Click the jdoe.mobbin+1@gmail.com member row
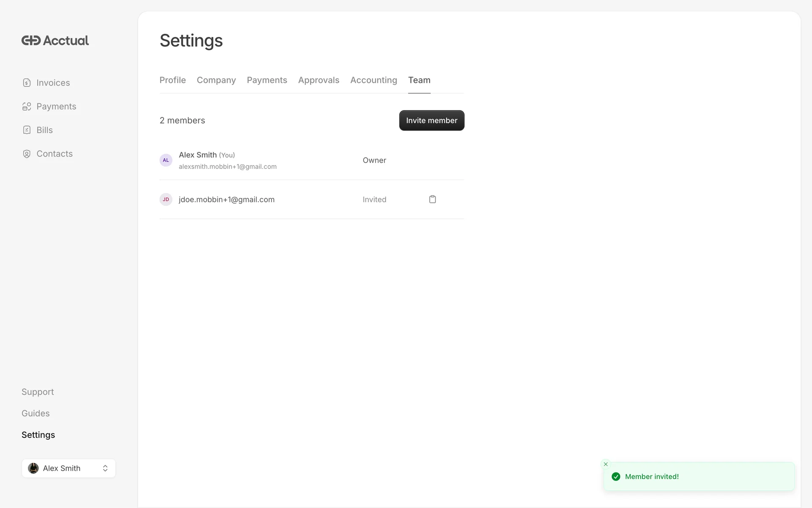812x508 pixels. tap(227, 199)
